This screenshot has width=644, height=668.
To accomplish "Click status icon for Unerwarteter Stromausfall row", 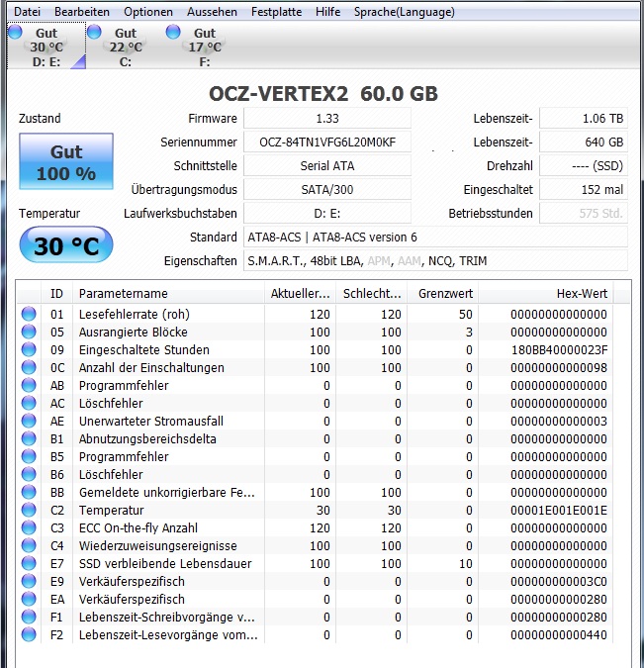I will (x=29, y=421).
